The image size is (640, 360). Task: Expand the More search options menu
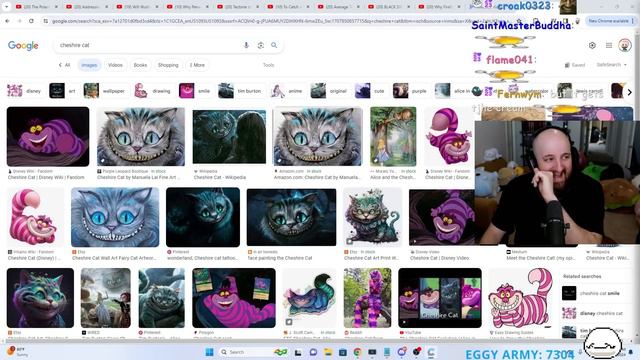point(197,65)
